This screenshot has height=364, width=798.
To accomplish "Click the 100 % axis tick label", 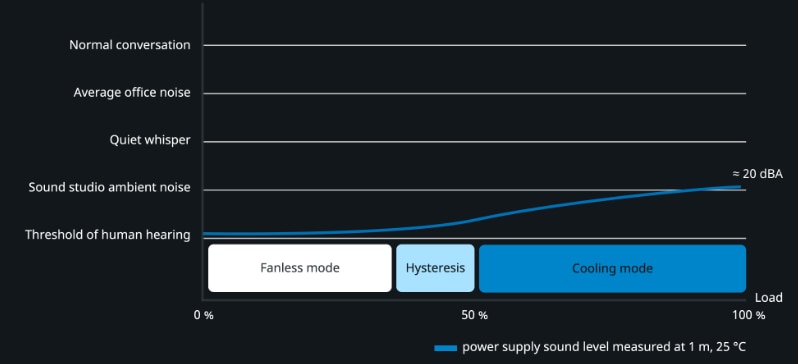I will click(x=749, y=316).
